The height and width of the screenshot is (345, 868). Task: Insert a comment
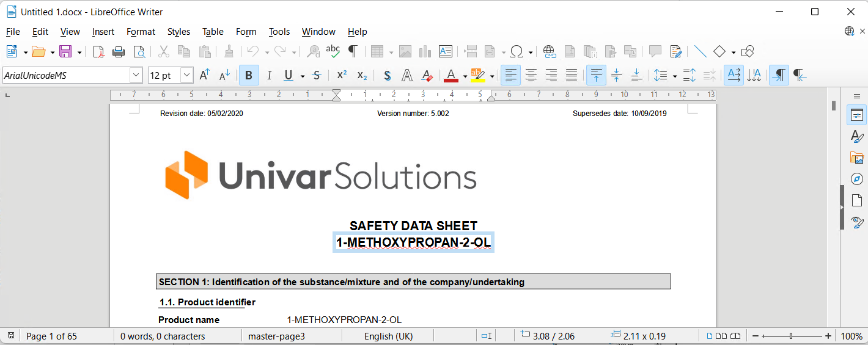655,51
